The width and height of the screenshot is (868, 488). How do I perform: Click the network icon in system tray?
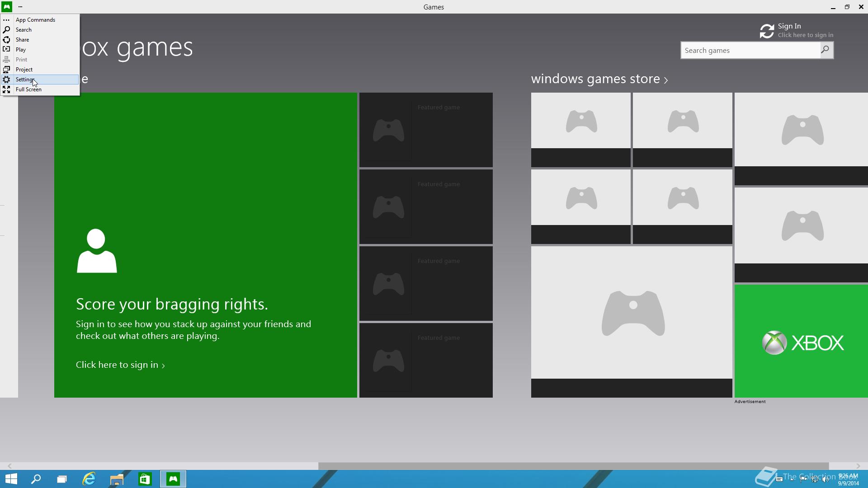pyautogui.click(x=815, y=479)
